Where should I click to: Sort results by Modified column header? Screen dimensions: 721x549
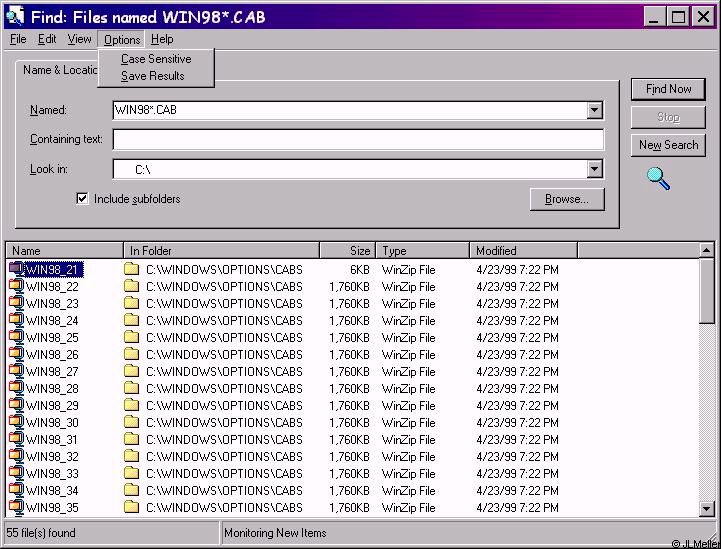(524, 251)
